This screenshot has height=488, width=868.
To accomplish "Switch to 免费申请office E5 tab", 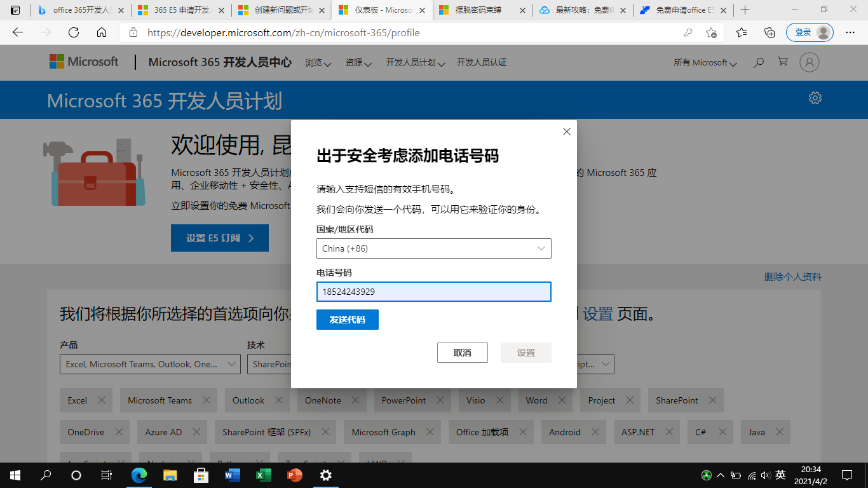I will point(683,10).
